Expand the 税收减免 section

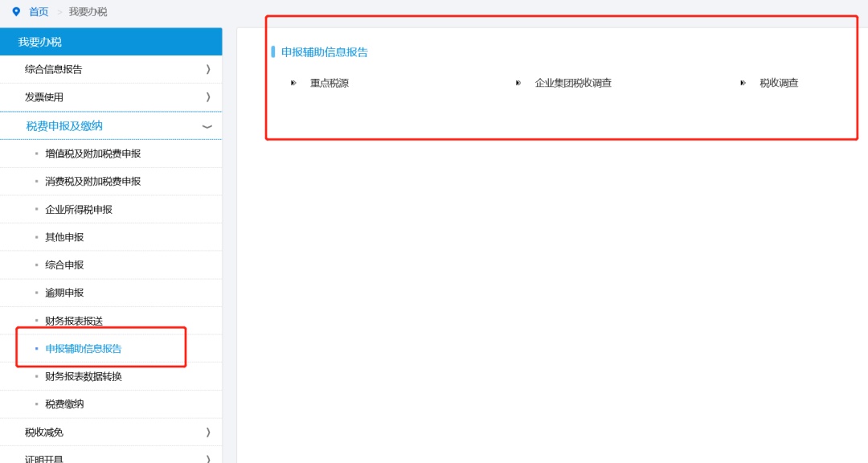[x=112, y=432]
